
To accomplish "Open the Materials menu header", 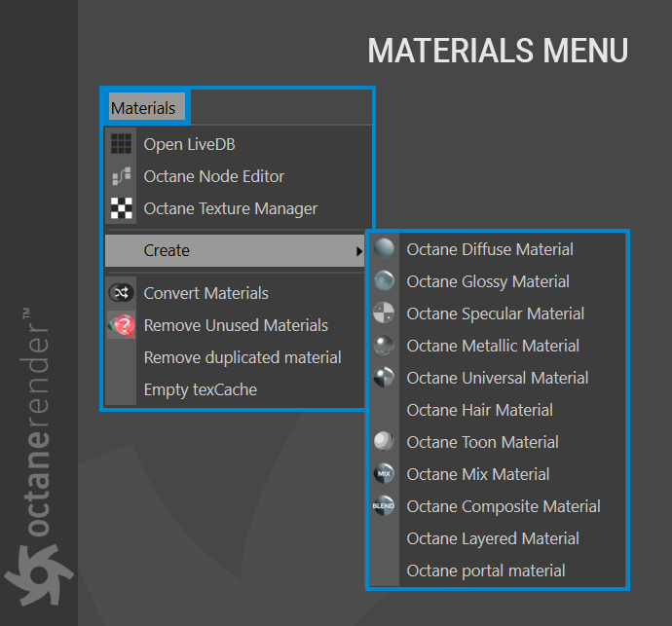I will (146, 106).
